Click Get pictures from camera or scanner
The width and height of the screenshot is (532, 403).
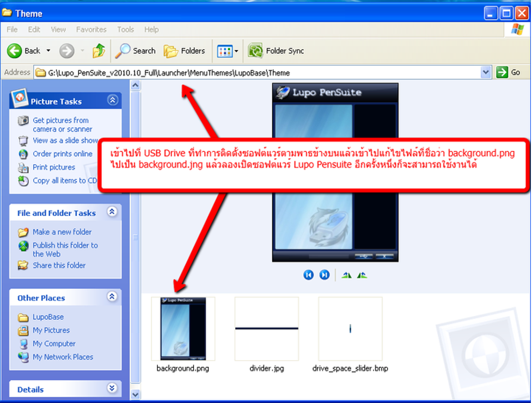[x=63, y=125]
